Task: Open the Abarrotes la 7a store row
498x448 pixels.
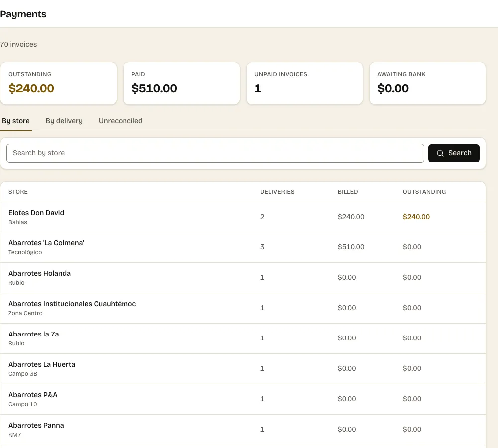Action: [243, 338]
